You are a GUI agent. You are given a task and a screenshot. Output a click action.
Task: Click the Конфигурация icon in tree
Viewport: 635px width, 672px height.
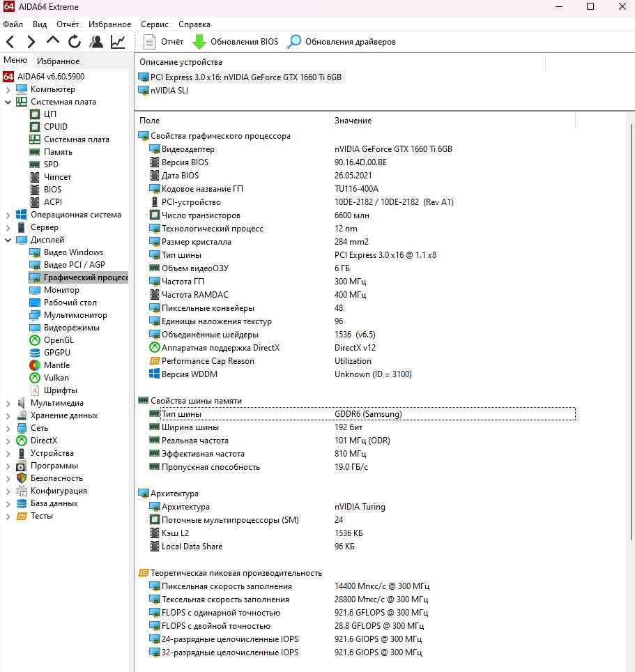[22, 491]
